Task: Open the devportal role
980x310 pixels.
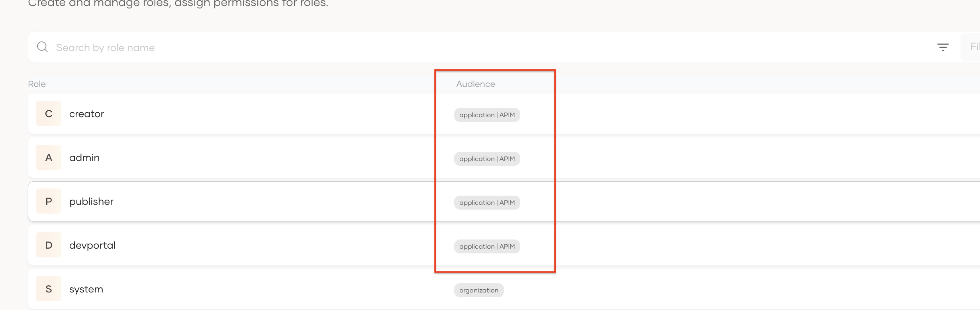Action: pyautogui.click(x=92, y=245)
